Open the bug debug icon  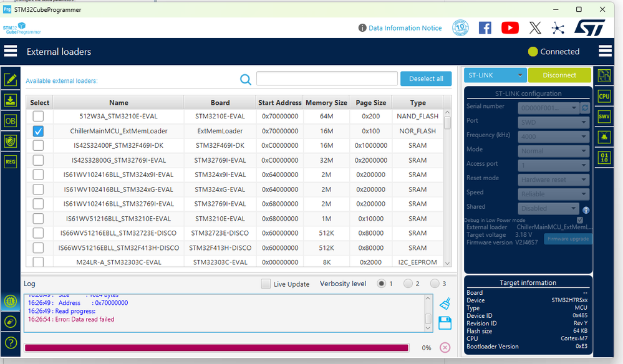tap(604, 137)
